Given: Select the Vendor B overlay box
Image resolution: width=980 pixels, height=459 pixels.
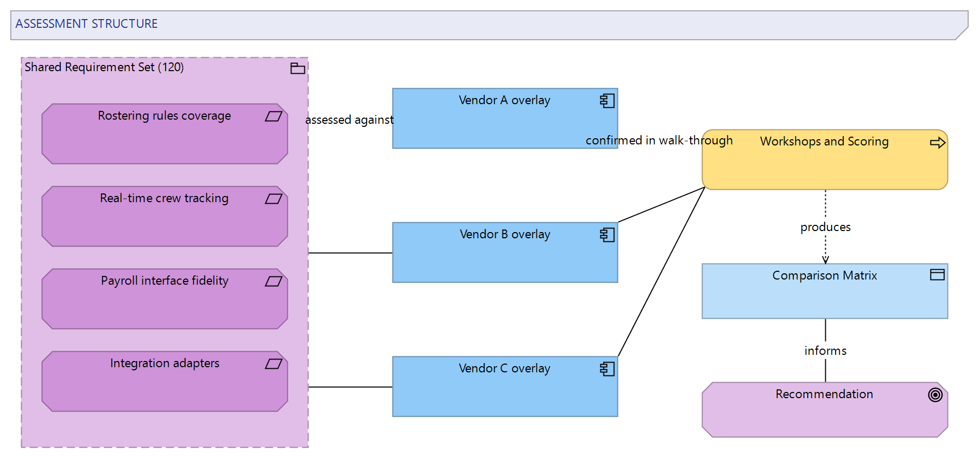Looking at the screenshot, I should (505, 253).
